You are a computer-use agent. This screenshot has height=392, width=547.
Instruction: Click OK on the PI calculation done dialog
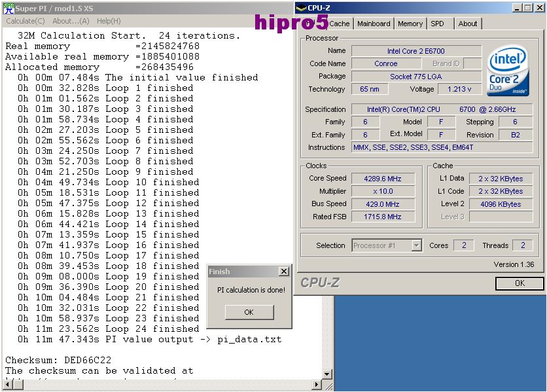[249, 312]
